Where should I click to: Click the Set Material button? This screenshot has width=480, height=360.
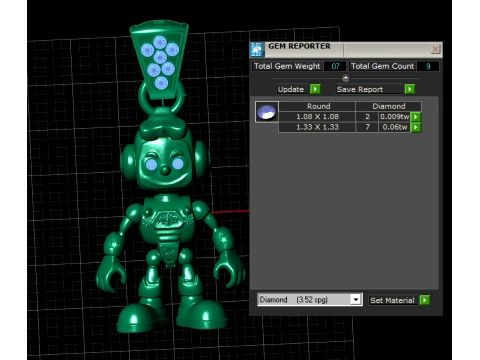[x=392, y=300]
